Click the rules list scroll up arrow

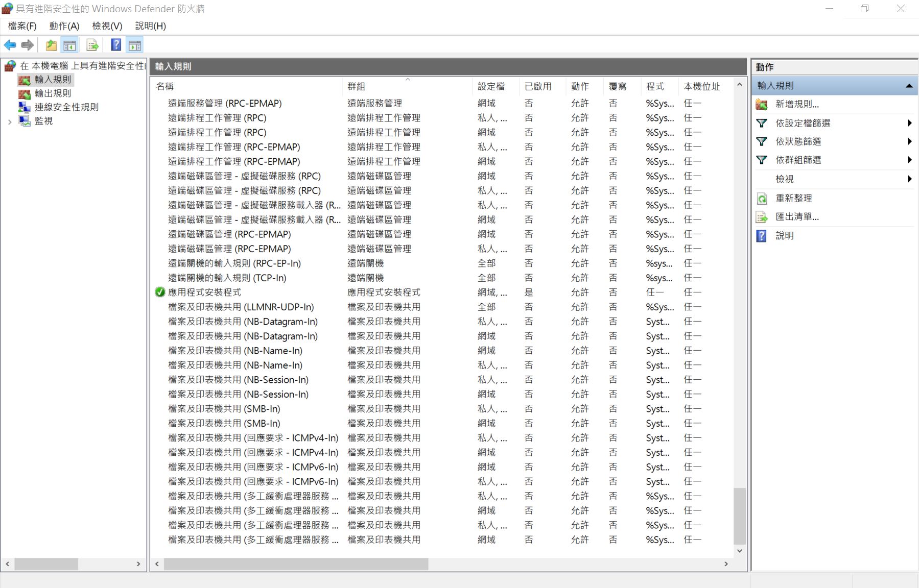point(740,85)
